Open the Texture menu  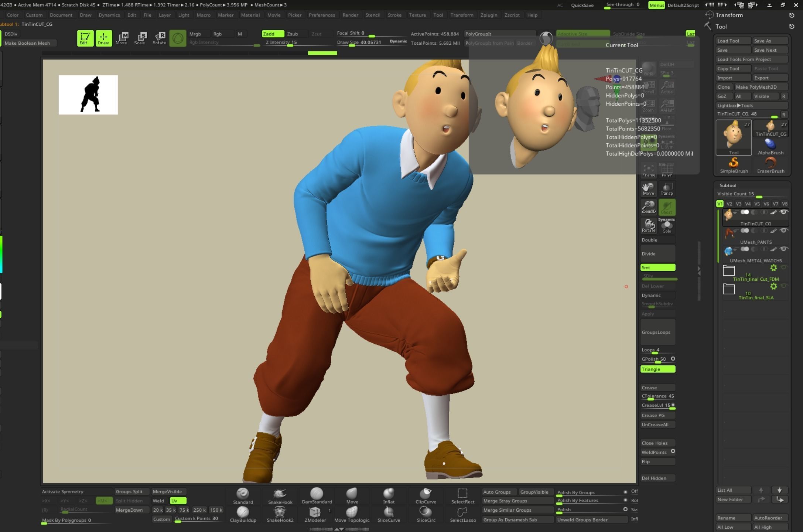click(x=417, y=15)
